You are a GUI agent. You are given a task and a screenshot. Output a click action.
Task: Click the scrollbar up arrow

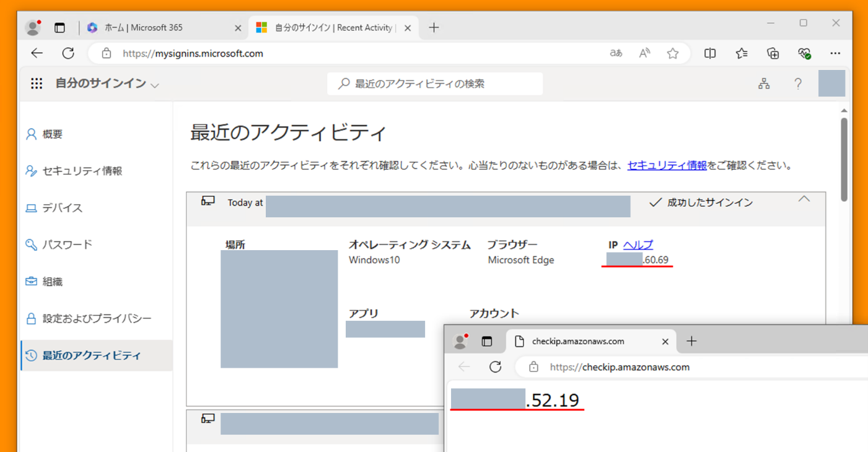(844, 110)
